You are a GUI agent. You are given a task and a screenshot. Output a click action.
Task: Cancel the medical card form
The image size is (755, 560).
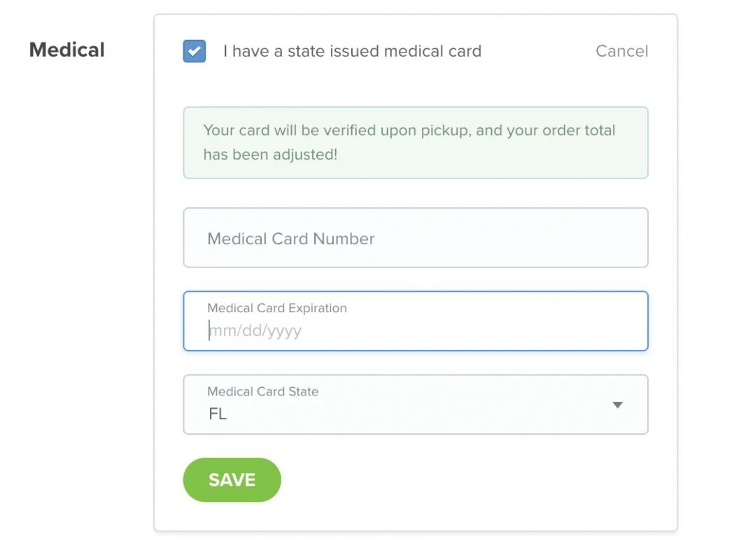621,51
